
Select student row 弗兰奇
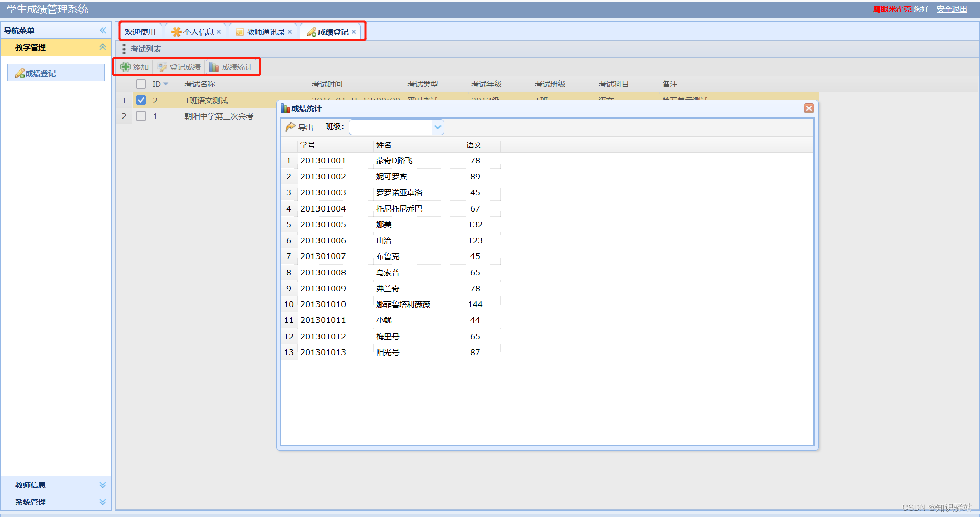(x=391, y=288)
